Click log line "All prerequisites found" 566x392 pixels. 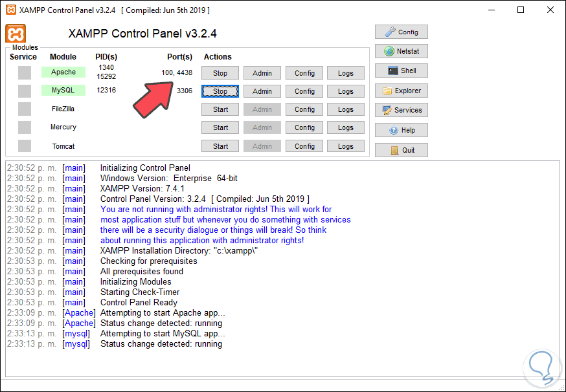pos(142,271)
